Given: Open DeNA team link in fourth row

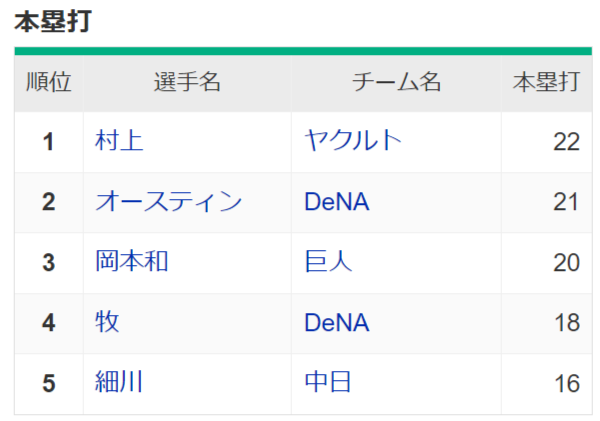Looking at the screenshot, I should pos(337,322).
